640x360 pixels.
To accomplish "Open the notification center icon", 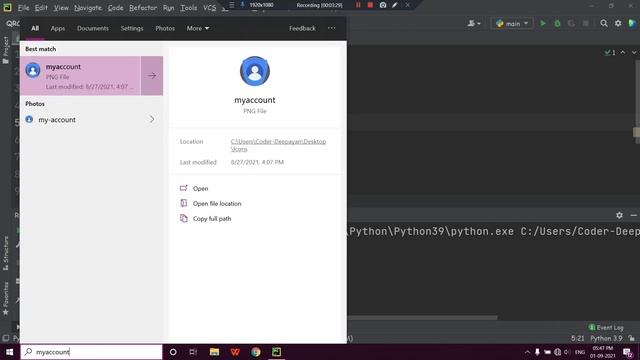I will click(628, 352).
